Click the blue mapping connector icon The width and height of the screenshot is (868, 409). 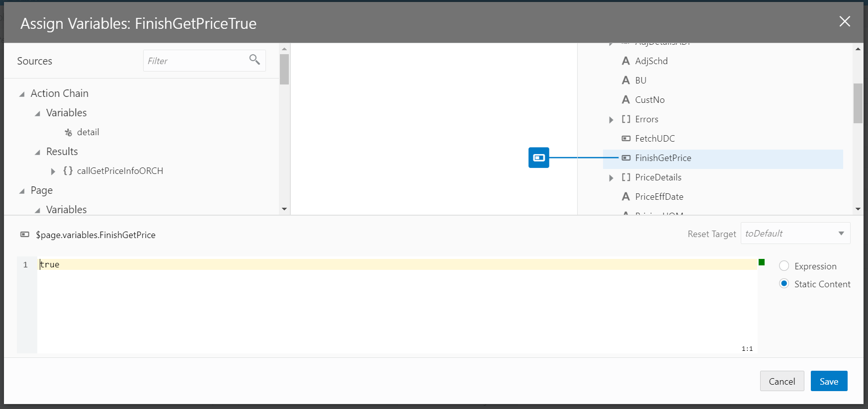[539, 158]
